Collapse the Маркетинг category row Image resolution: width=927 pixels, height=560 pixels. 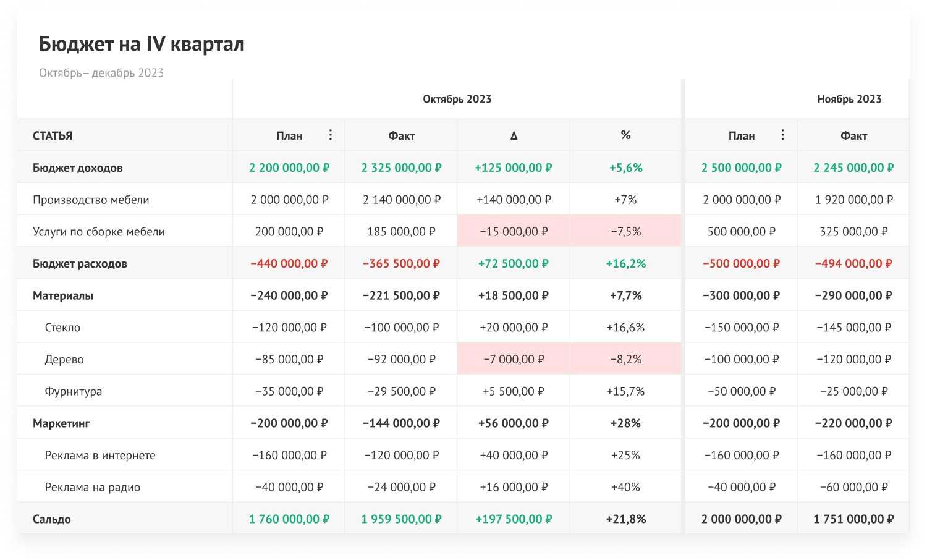pos(61,423)
